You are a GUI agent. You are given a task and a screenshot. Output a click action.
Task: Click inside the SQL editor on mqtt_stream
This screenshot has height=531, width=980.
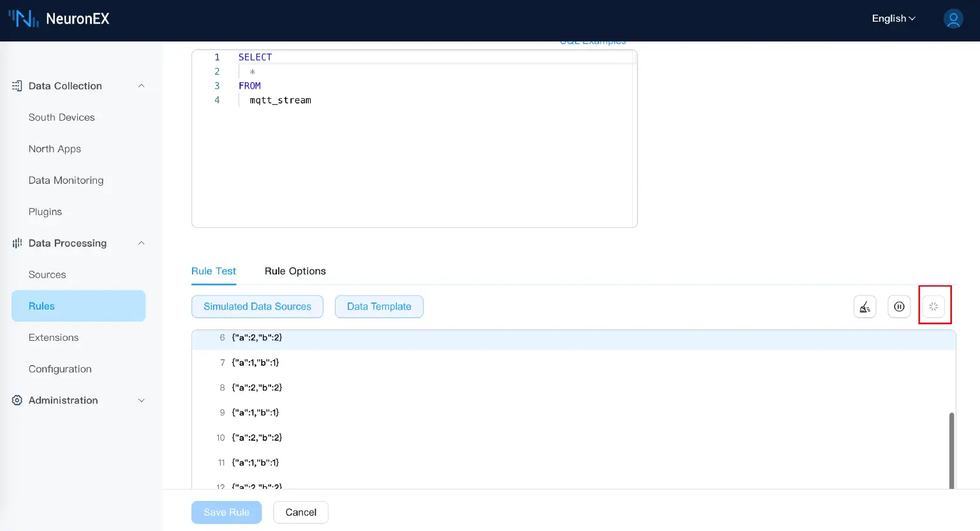[x=280, y=100]
